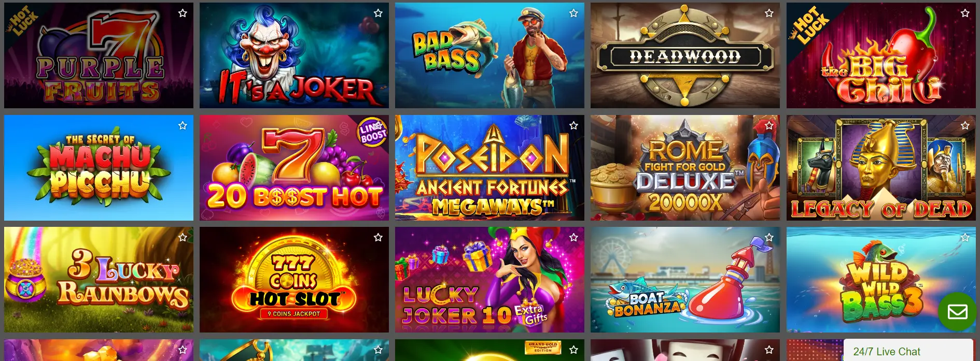980x361 pixels.
Task: Star The Big Chili game
Action: 965,13
